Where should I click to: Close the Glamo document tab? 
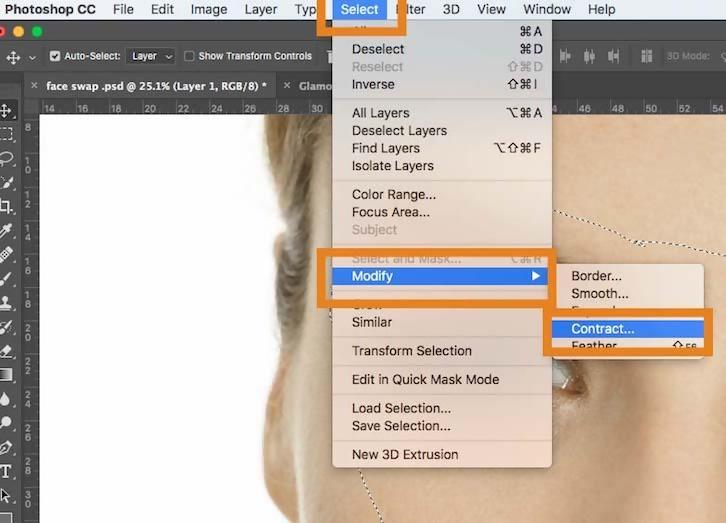point(287,86)
